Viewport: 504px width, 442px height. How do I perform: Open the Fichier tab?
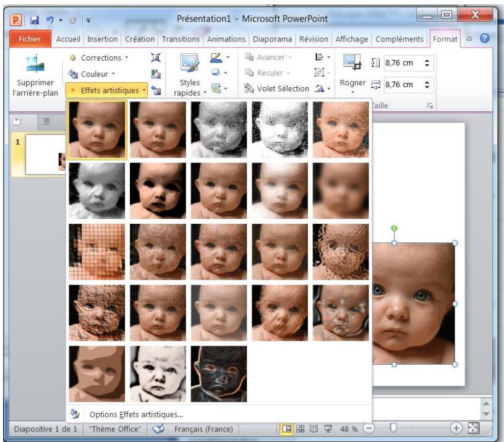(x=30, y=39)
